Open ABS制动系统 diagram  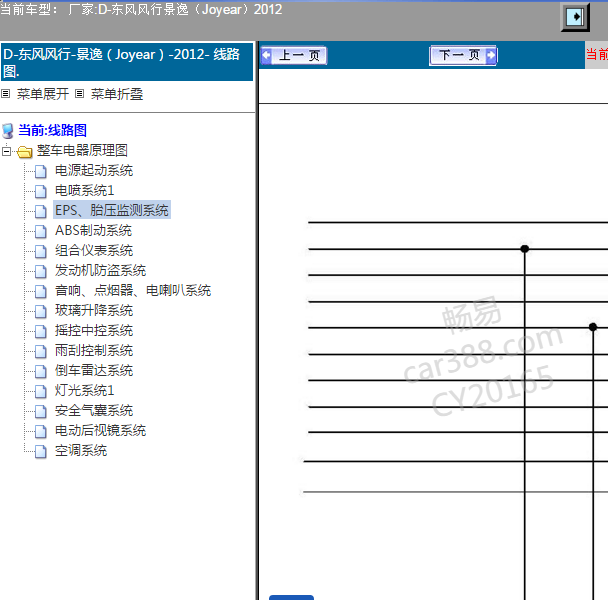[93, 230]
